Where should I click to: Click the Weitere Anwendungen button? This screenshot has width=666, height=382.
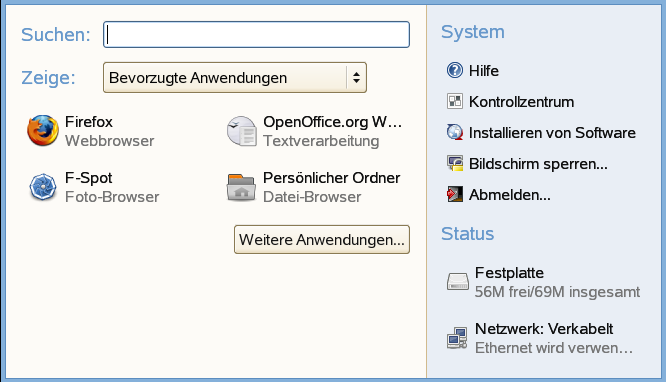322,240
